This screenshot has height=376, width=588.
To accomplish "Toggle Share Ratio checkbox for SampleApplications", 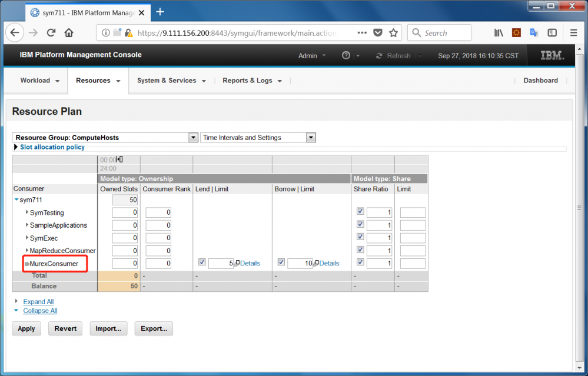I will [360, 224].
